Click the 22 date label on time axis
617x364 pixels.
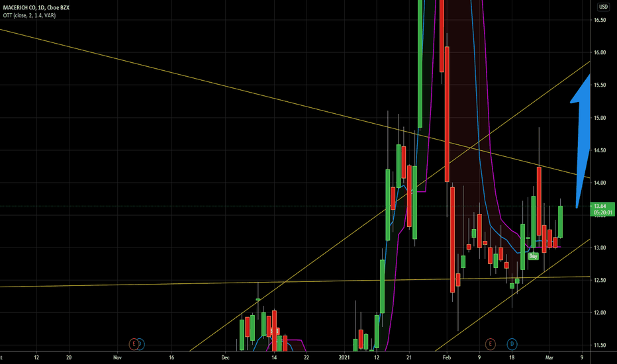306,357
